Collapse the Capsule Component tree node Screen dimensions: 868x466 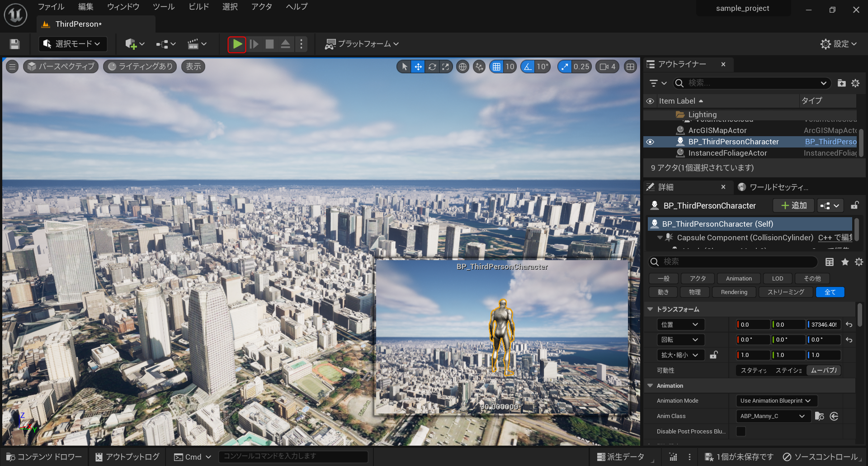pyautogui.click(x=660, y=238)
